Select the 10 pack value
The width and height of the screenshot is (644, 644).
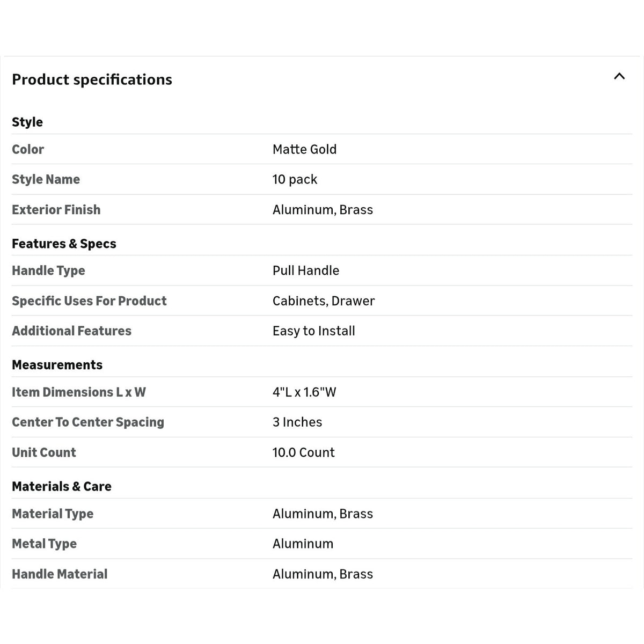[295, 180]
